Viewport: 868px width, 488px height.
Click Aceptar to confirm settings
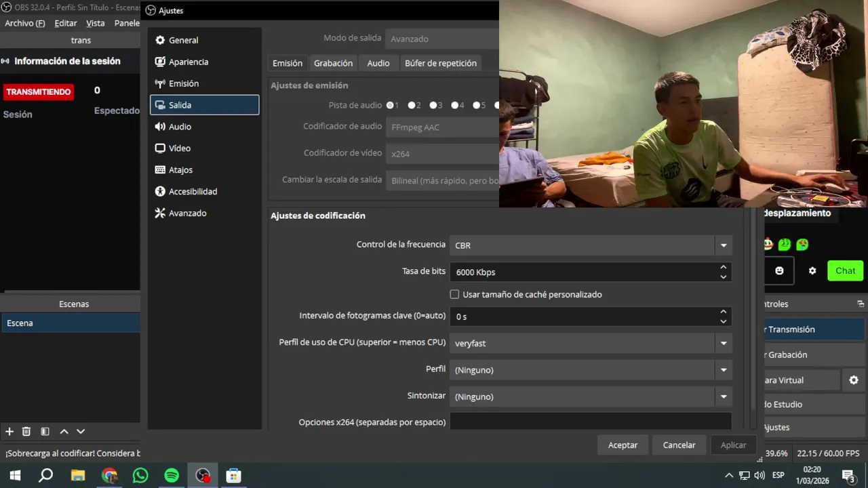(x=623, y=445)
